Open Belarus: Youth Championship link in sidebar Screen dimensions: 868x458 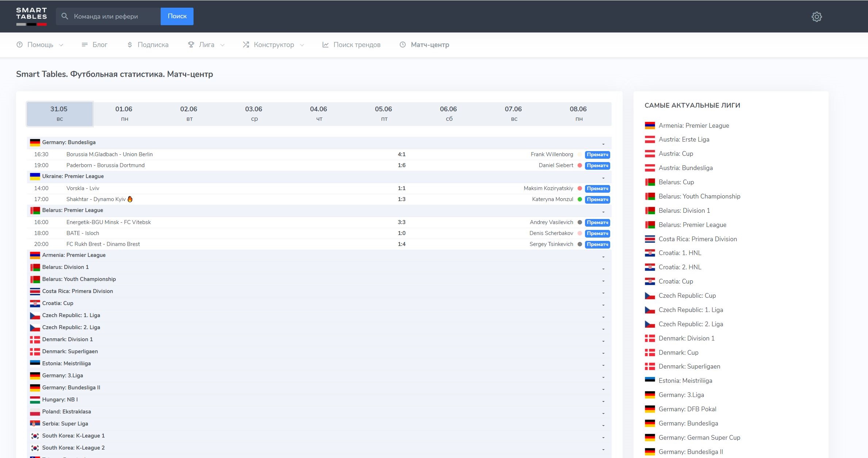coord(699,196)
